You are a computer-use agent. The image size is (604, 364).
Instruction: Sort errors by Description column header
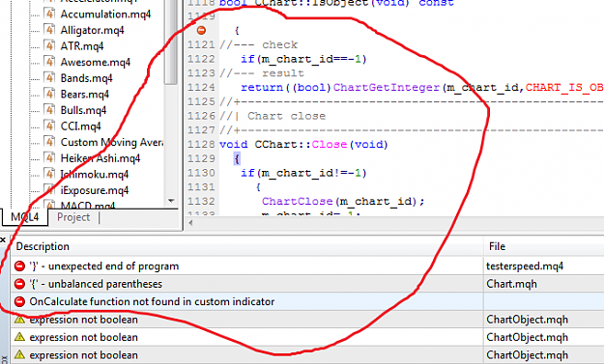click(x=246, y=246)
